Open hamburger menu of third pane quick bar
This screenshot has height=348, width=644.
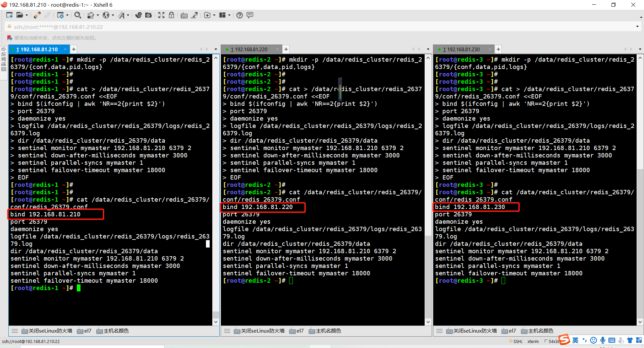[x=439, y=331]
